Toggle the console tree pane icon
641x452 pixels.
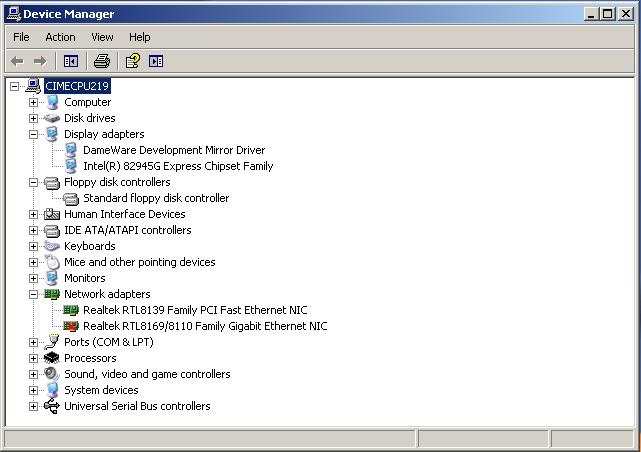pos(71,61)
